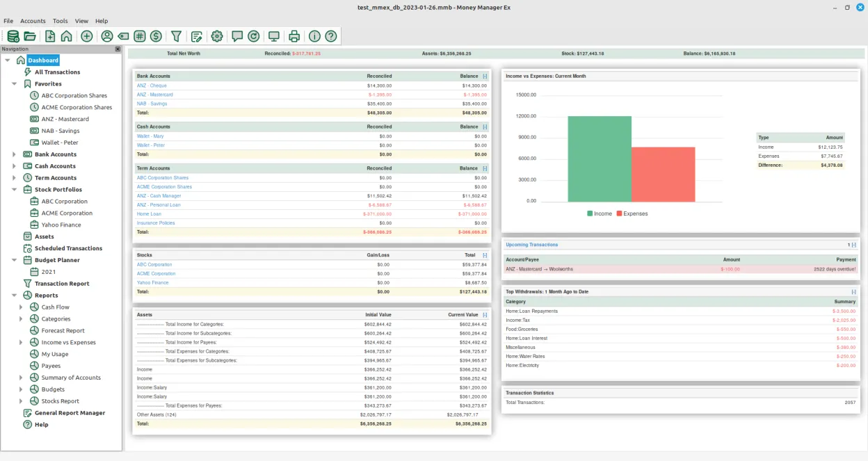Toggle the Top Withdrawals section collapse button

[x=853, y=292]
